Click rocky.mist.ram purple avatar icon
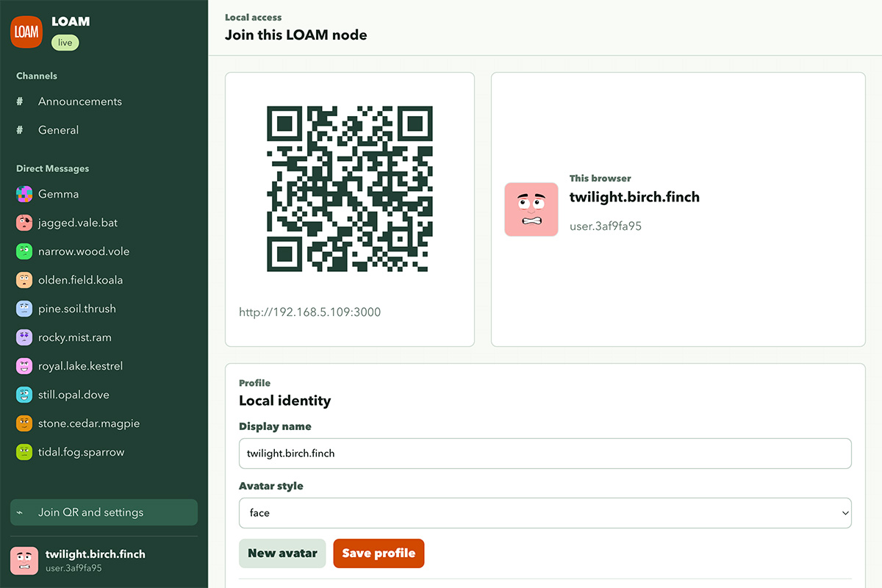882x588 pixels. coord(24,337)
